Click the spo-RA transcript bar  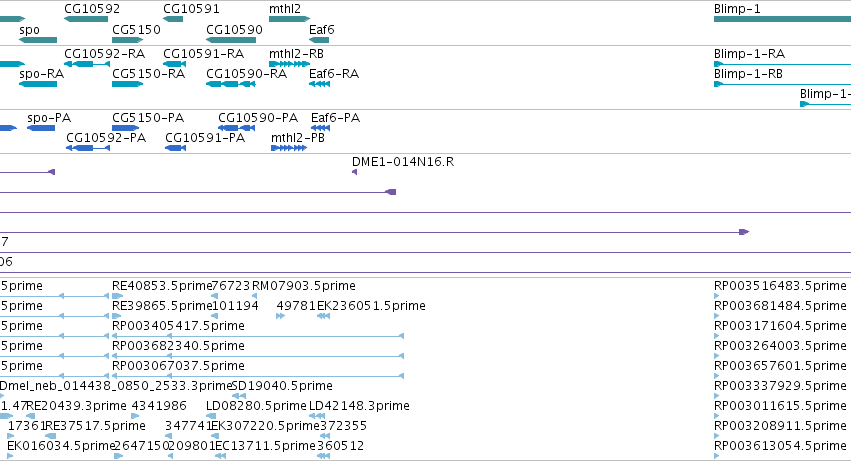(x=38, y=84)
